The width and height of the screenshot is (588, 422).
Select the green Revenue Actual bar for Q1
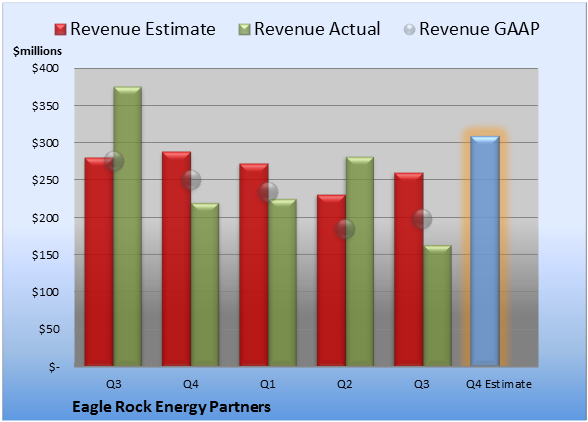click(x=282, y=282)
